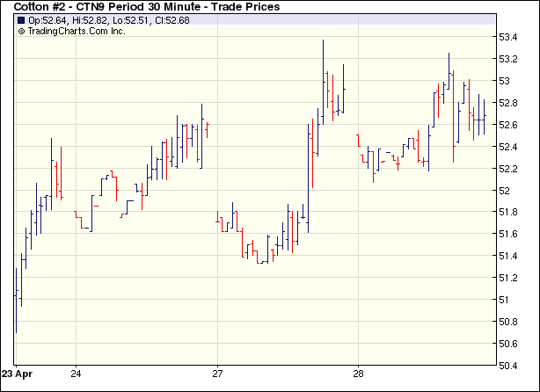Click the '24' date axis label
Screen dimensions: 540x392
[x=76, y=371]
